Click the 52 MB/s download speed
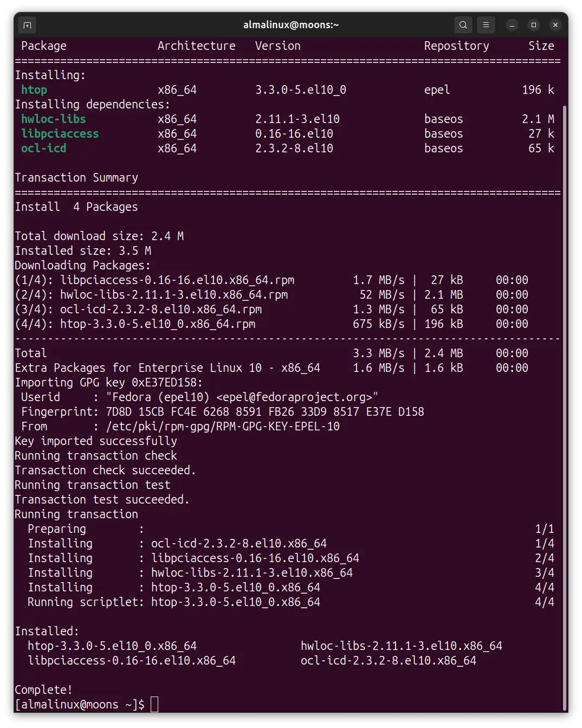Image resolution: width=582 pixels, height=728 pixels. (x=382, y=295)
